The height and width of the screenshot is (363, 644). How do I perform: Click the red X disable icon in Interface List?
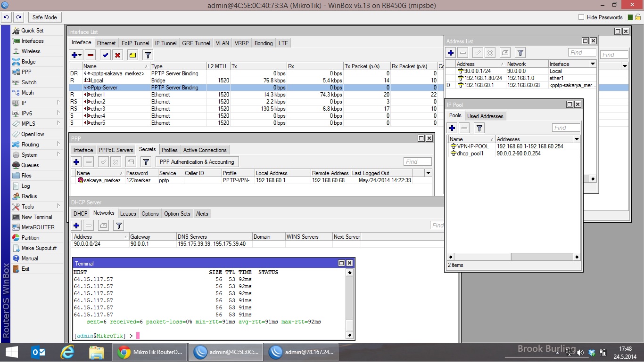pyautogui.click(x=118, y=56)
